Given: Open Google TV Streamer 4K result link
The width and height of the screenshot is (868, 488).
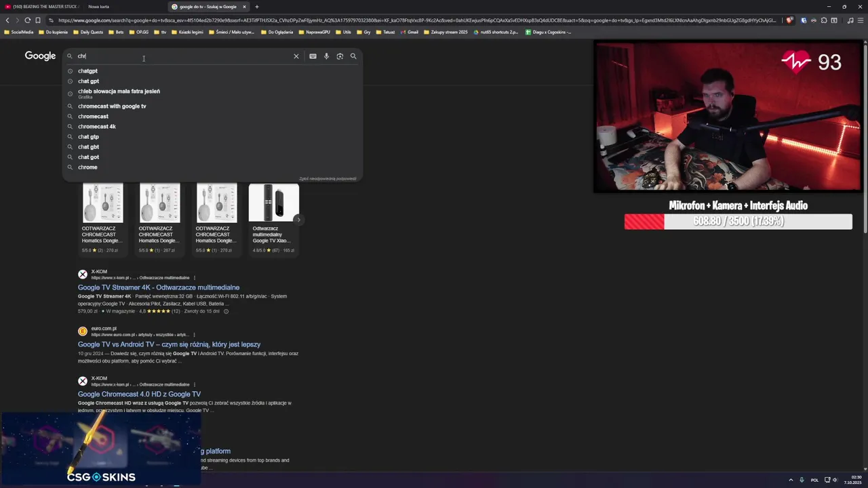Looking at the screenshot, I should [159, 287].
